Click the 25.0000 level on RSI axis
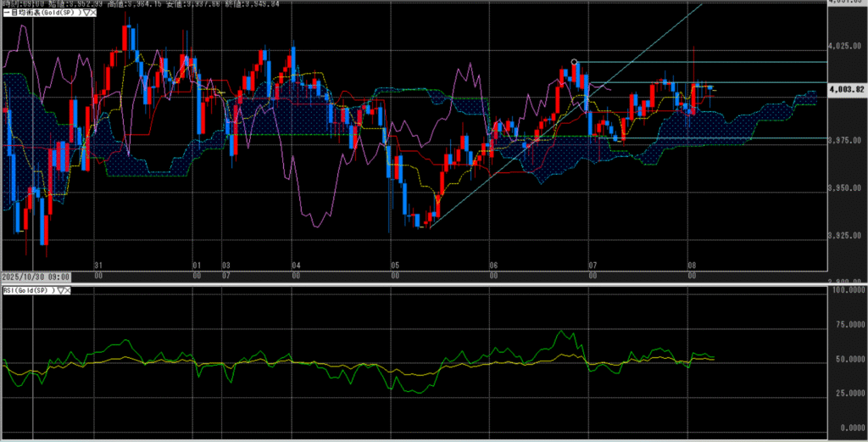The image size is (868, 442). click(x=847, y=393)
